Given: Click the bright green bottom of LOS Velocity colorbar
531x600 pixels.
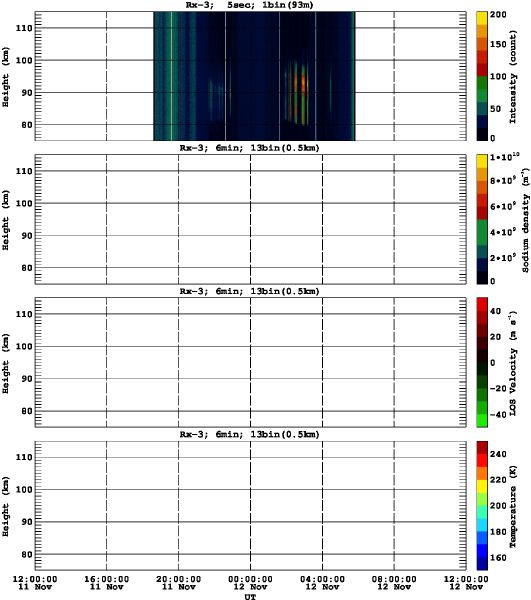Looking at the screenshot, I should point(482,420).
